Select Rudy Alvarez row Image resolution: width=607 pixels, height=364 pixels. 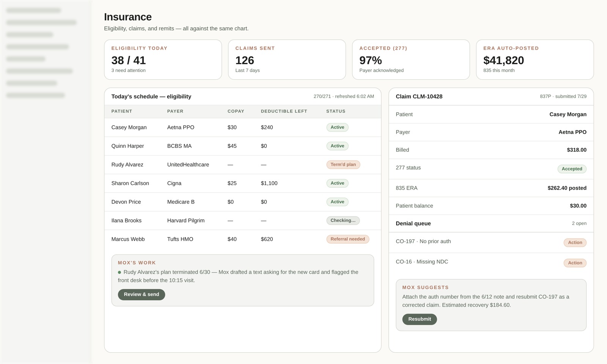(243, 165)
